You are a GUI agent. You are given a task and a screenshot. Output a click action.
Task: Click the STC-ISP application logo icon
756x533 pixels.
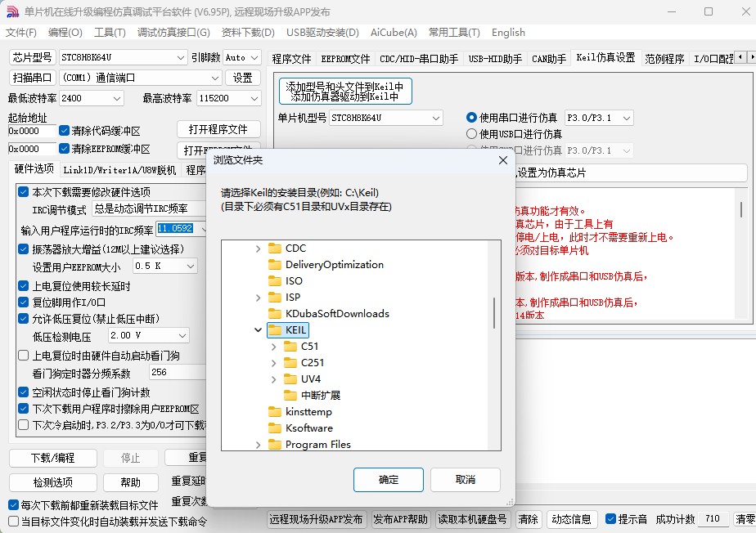coord(12,11)
